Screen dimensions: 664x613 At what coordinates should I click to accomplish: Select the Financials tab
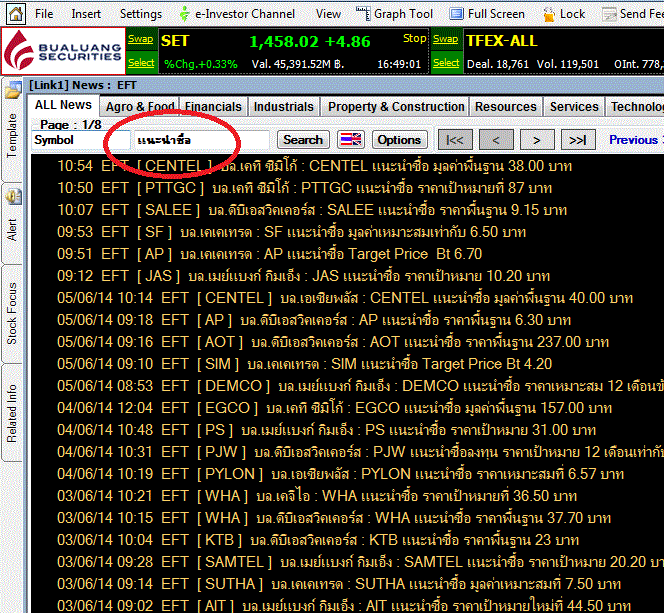pyautogui.click(x=213, y=106)
